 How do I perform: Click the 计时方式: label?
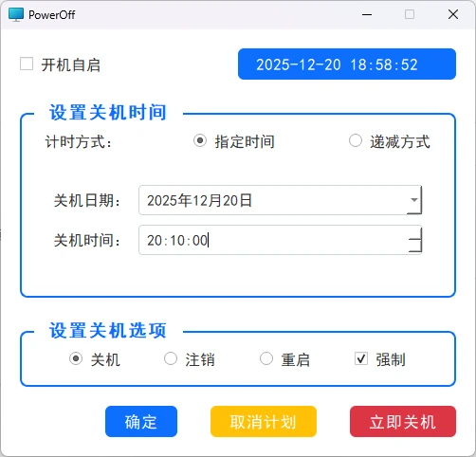(79, 141)
